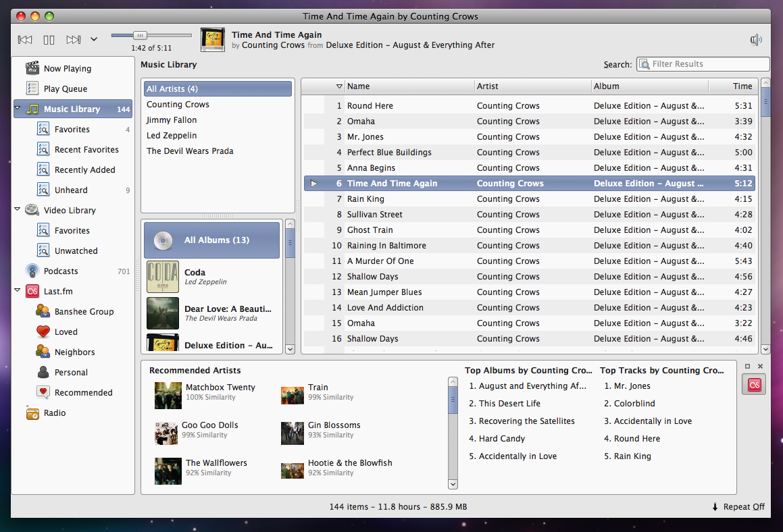The width and height of the screenshot is (783, 532).
Task: Click the previous track button
Action: 25,39
